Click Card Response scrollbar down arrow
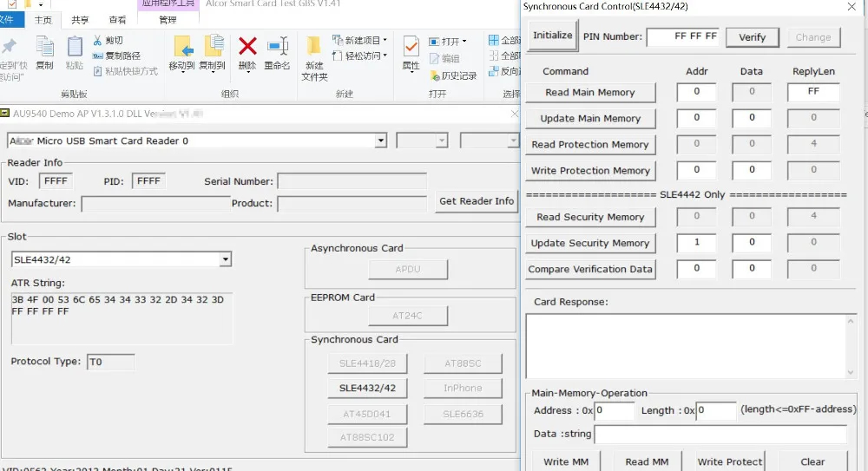 (851, 372)
